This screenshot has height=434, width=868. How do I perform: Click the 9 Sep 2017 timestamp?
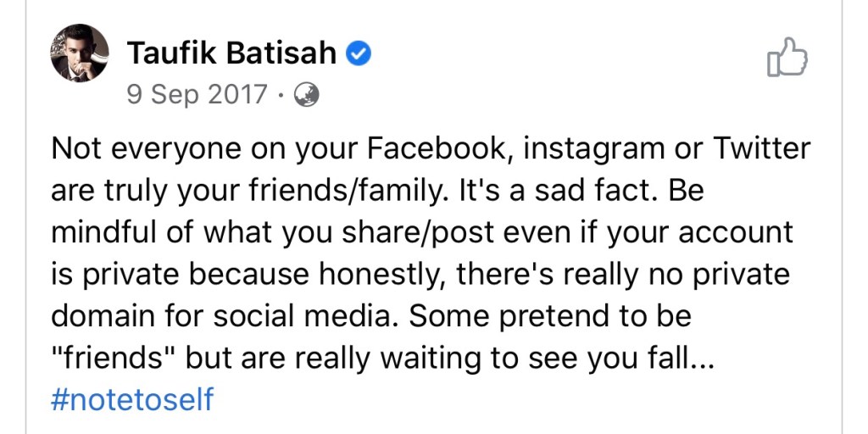[x=197, y=94]
